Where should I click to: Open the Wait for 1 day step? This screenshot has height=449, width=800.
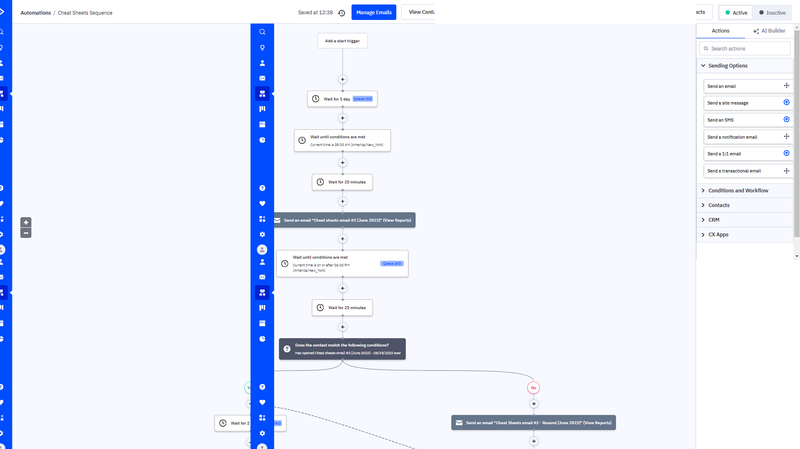(342, 99)
